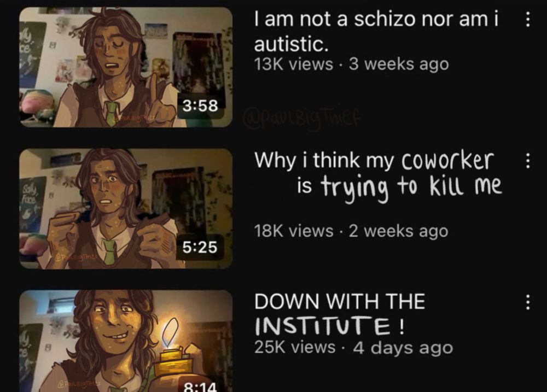Click the lighter flame in third thumbnail
Viewport: 547px width, 392px height.
[170, 331]
